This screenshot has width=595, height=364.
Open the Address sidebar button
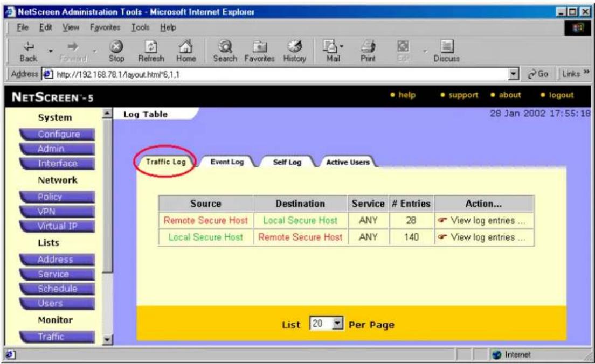pyautogui.click(x=58, y=260)
